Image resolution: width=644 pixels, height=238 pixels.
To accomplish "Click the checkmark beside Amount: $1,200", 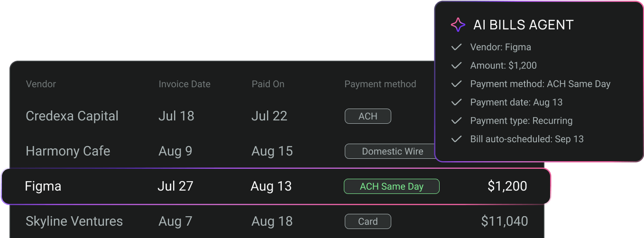I will click(x=456, y=65).
